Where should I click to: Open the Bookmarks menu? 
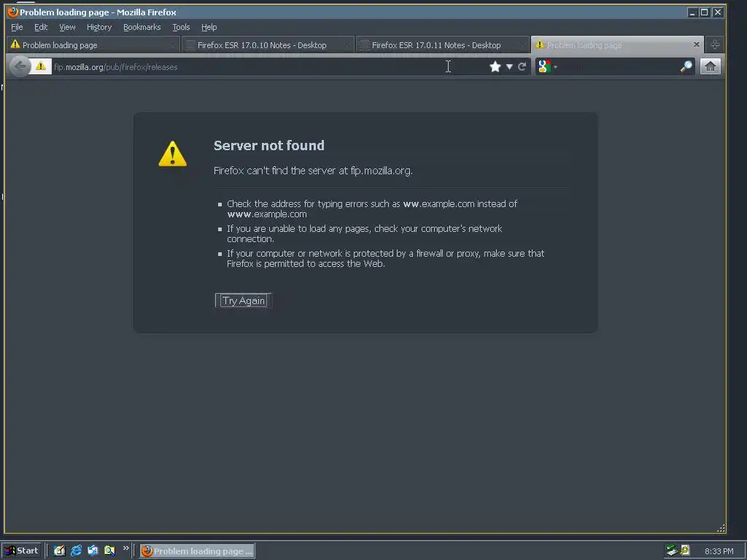(142, 27)
